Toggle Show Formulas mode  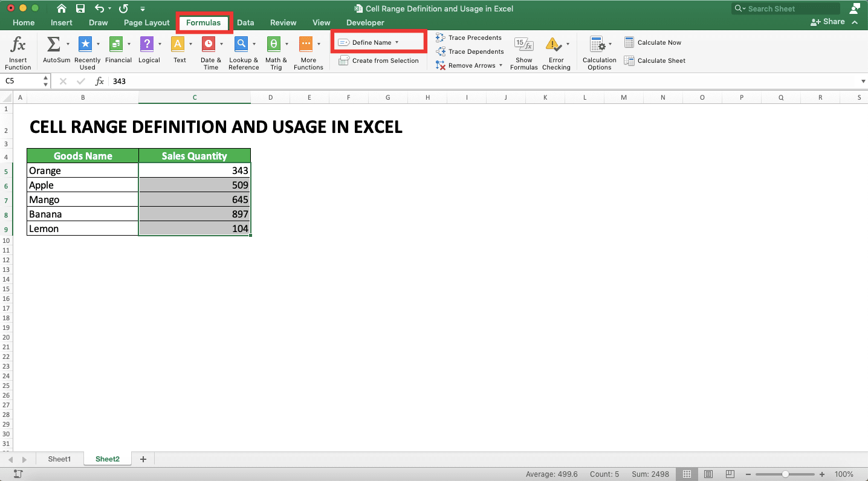tap(523, 44)
